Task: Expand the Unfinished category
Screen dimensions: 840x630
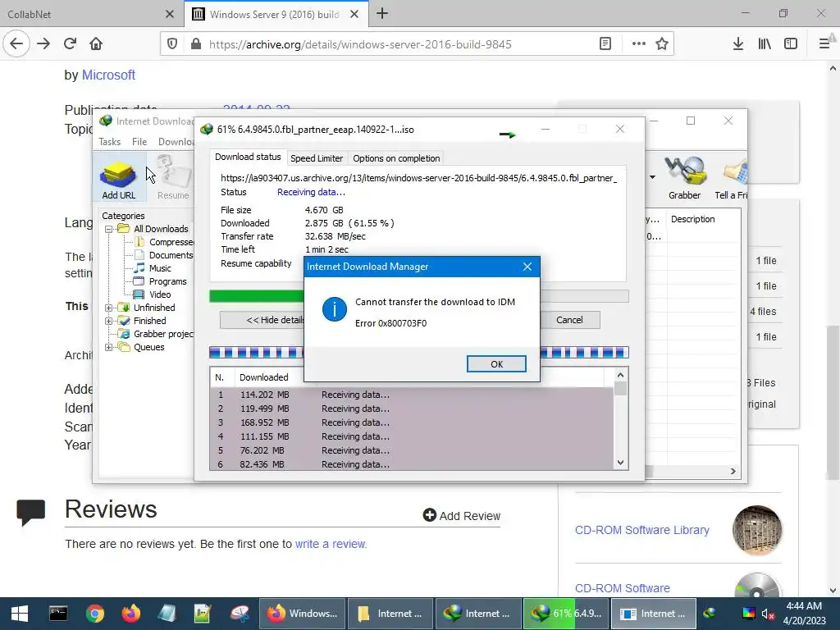Action: click(x=109, y=308)
